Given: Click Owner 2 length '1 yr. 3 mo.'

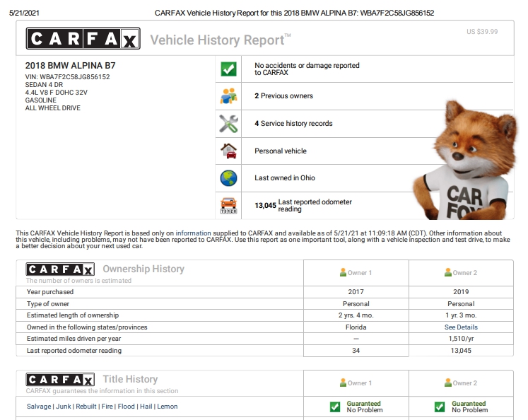Looking at the screenshot, I should click(x=461, y=315).
